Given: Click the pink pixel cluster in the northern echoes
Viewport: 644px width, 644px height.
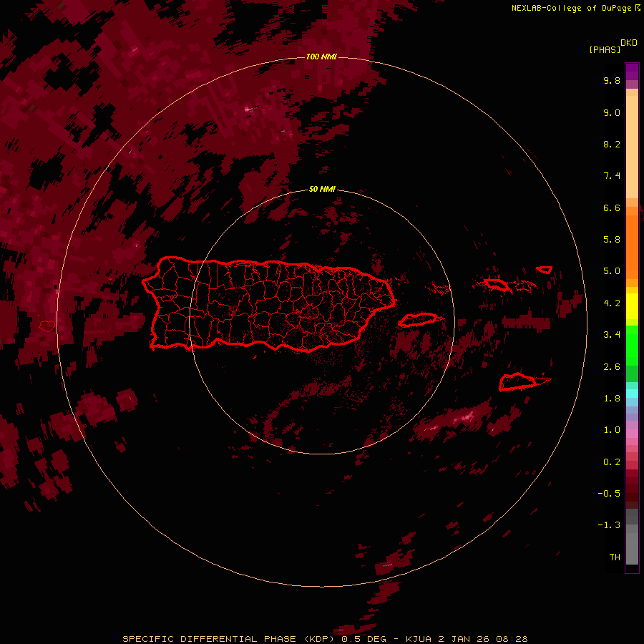Looking at the screenshot, I should click(248, 109).
